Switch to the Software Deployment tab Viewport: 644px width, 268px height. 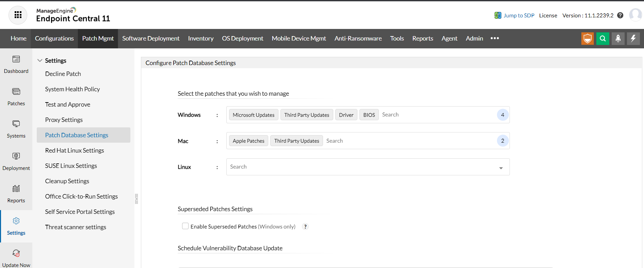(151, 38)
